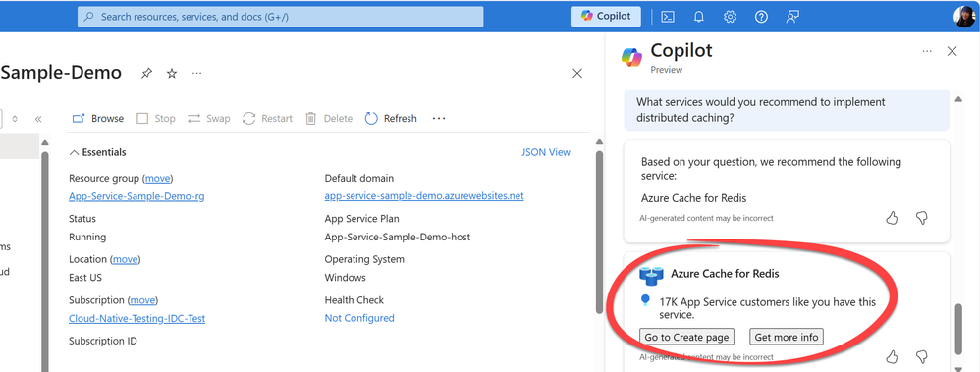980x372 pixels.
Task: Click the sort arrows next to the menu search
Action: click(x=15, y=118)
